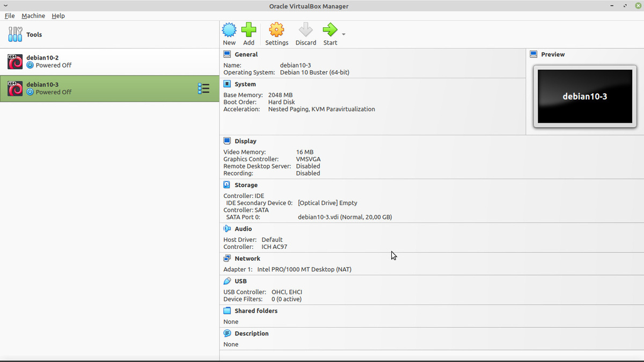
Task: Click the Preview heading label
Action: pos(553,55)
